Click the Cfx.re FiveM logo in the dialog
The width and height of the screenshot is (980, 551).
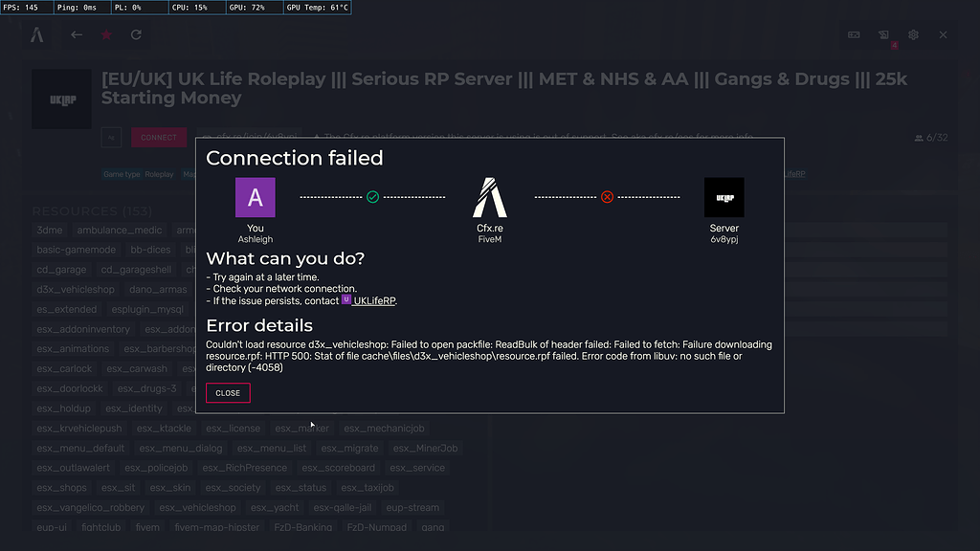(x=490, y=197)
